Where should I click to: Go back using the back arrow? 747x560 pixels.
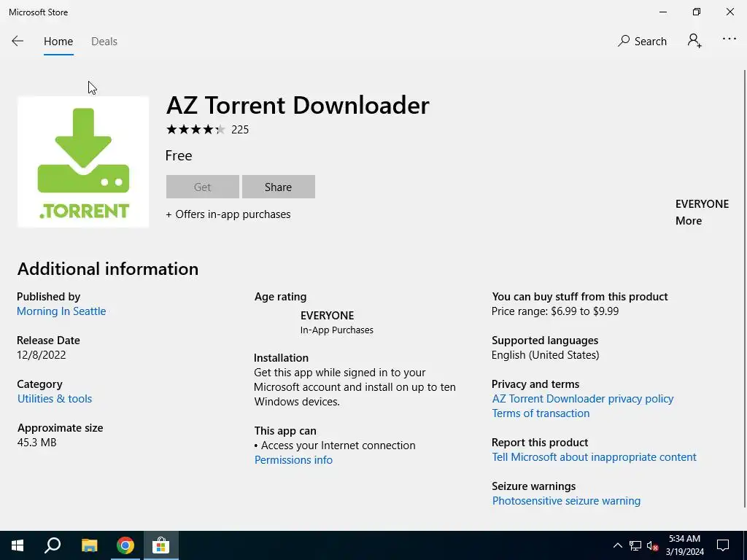coord(18,42)
